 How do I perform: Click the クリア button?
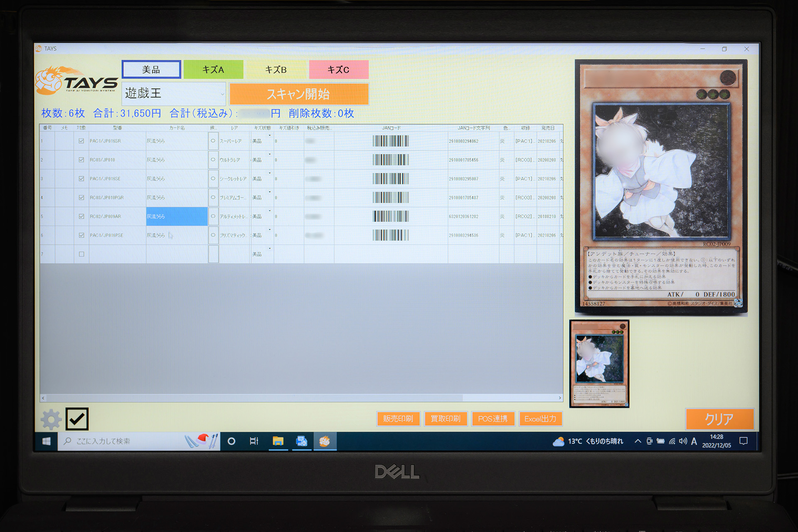click(719, 419)
